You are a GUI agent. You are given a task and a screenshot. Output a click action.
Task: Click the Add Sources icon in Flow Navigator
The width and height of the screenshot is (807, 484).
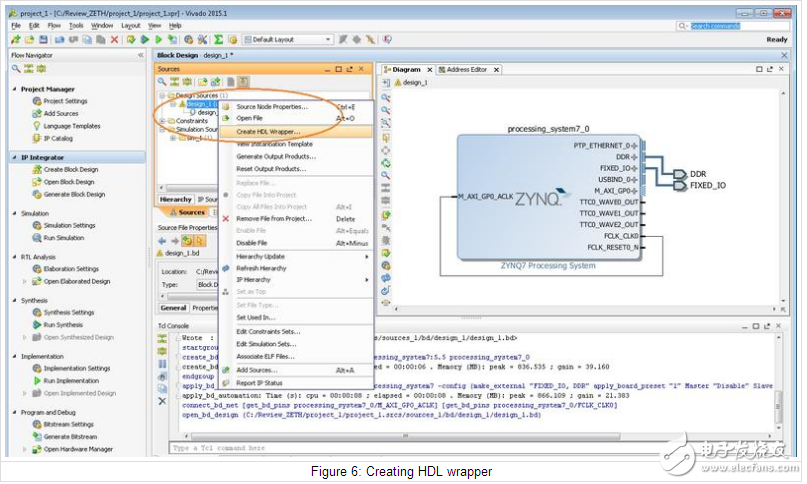click(x=36, y=114)
